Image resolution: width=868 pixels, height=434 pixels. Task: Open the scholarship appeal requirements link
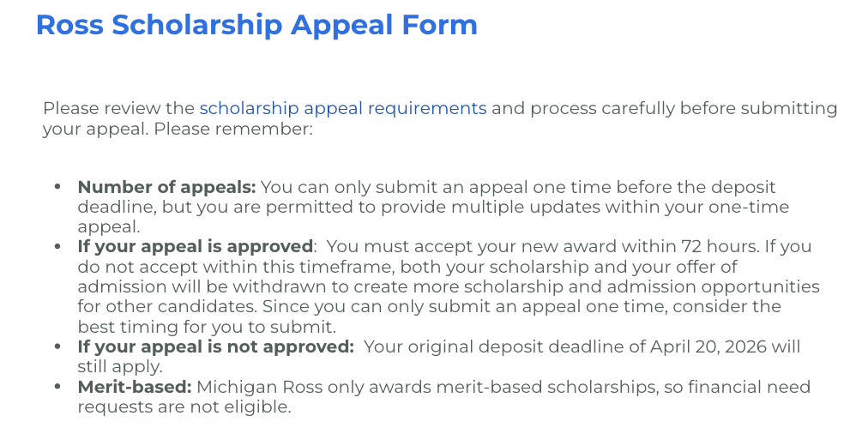click(342, 109)
